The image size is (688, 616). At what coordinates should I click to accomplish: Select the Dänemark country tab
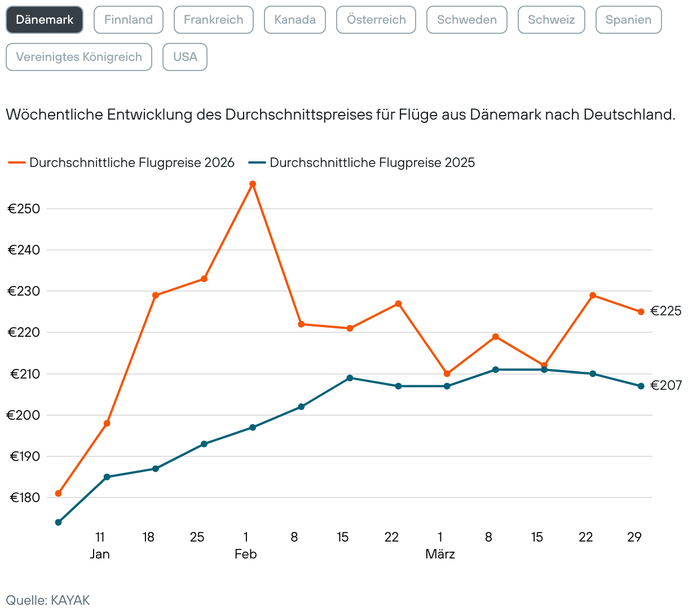pyautogui.click(x=45, y=20)
